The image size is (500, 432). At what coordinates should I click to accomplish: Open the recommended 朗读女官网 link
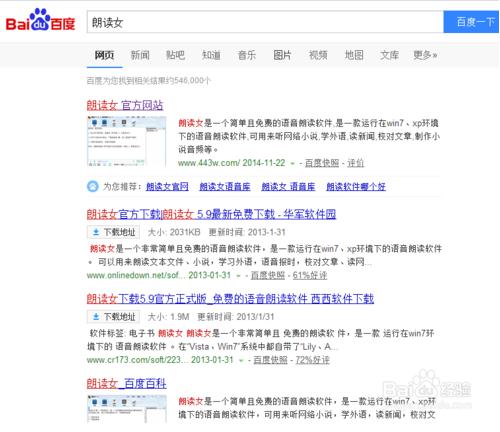coord(167,187)
